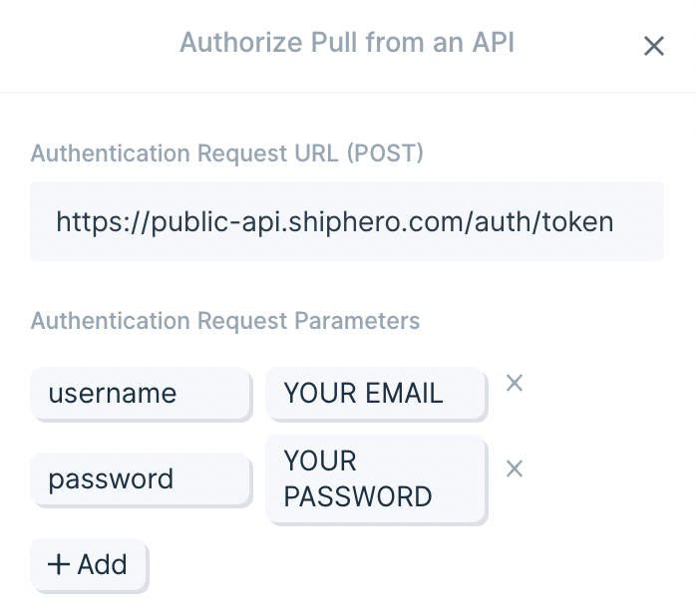The image size is (696, 616).
Task: Click the YOUR EMAIL value field
Action: tap(375, 393)
